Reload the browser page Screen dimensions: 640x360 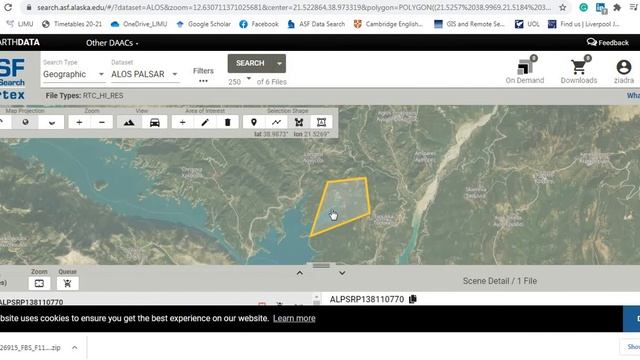coord(8,7)
